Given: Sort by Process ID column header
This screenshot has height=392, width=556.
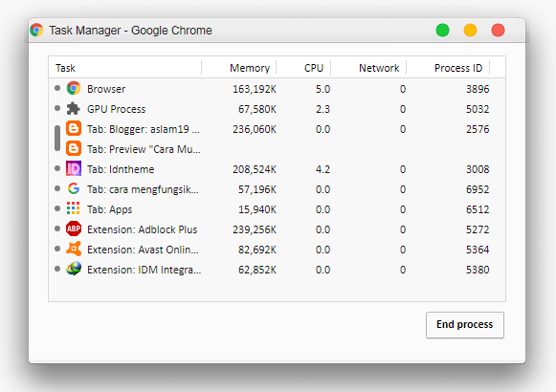Looking at the screenshot, I should (x=458, y=68).
